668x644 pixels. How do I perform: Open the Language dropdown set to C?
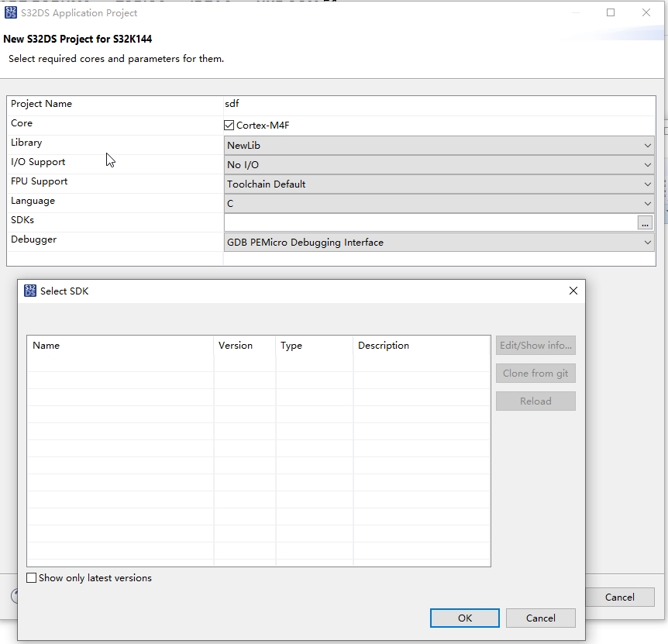(439, 204)
